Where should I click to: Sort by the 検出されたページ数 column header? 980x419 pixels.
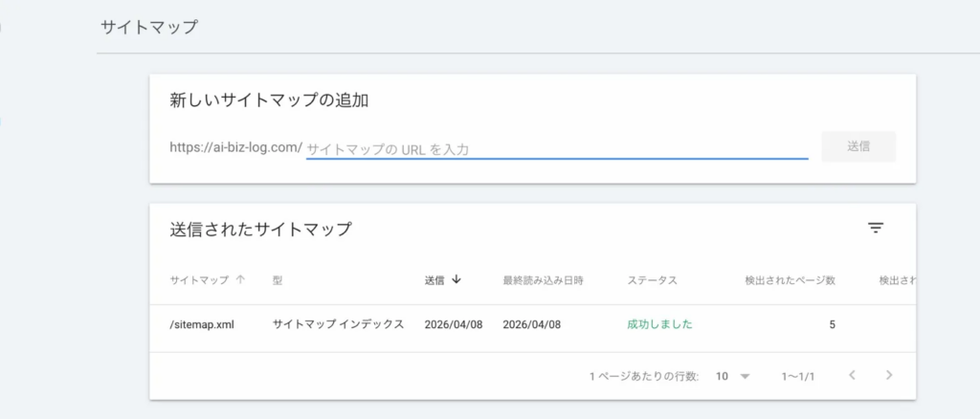790,280
